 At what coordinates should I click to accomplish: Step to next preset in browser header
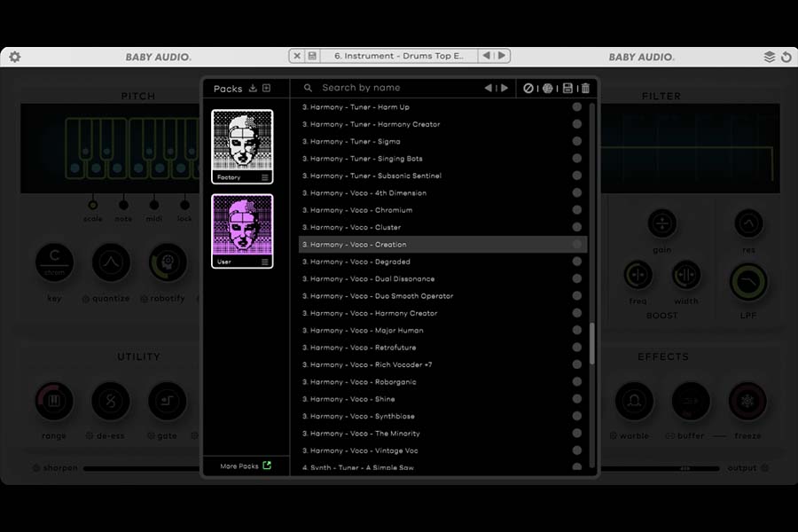click(x=505, y=88)
